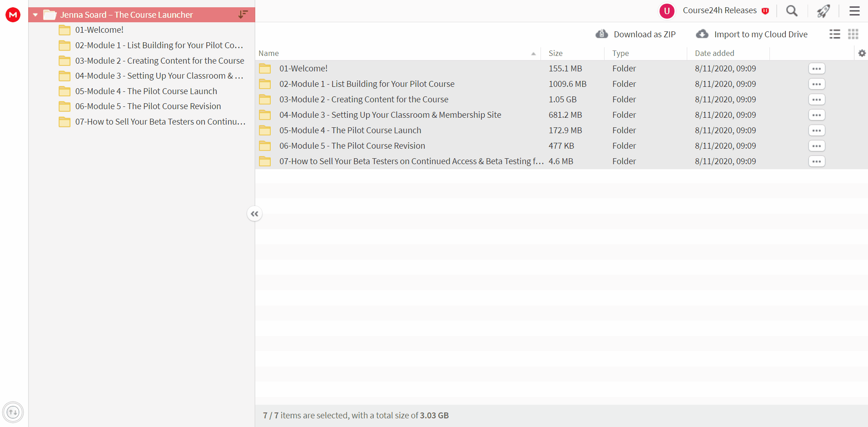Click the 1009.6 MB size cell
This screenshot has height=427, width=868.
click(567, 84)
